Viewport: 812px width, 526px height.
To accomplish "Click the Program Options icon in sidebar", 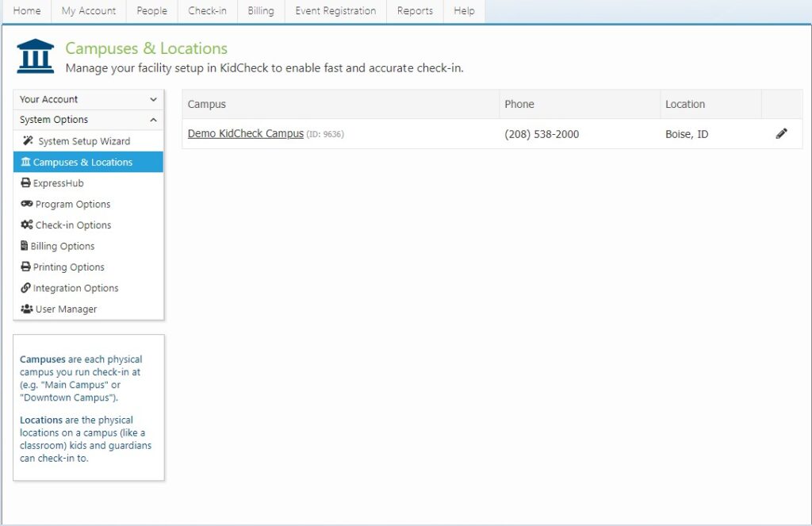I will coord(26,204).
